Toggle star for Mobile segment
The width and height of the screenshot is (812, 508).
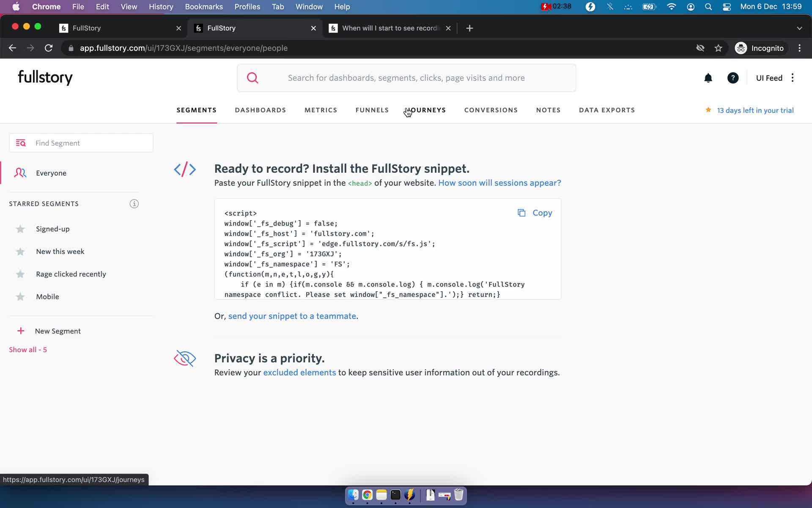[x=20, y=297]
